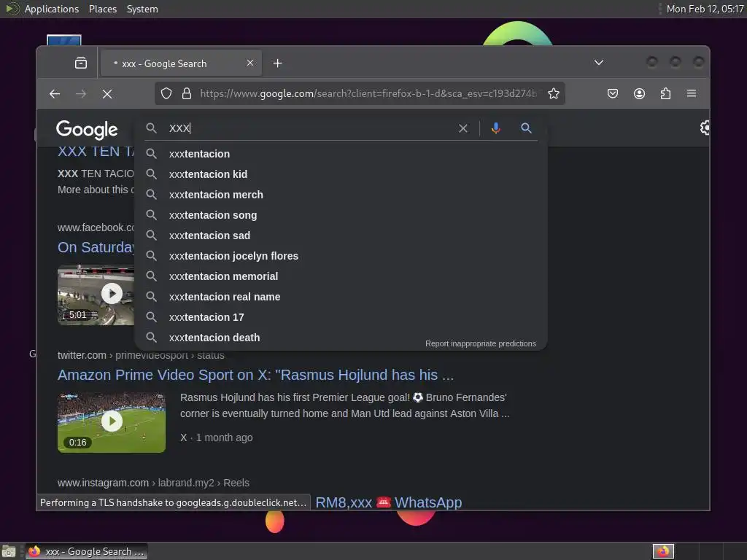Select suggestion xxxtentacion death
The width and height of the screenshot is (747, 560).
[341, 338]
